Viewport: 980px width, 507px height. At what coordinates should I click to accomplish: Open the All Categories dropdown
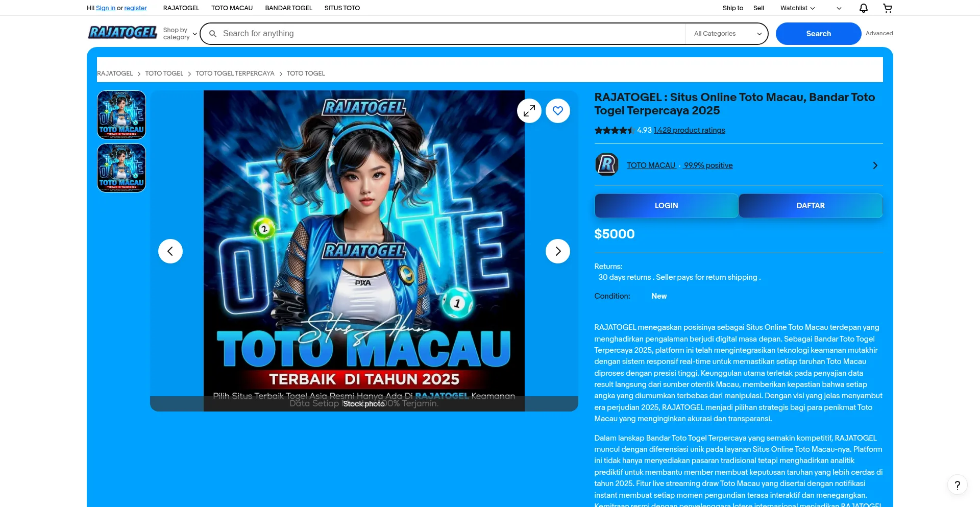(726, 34)
